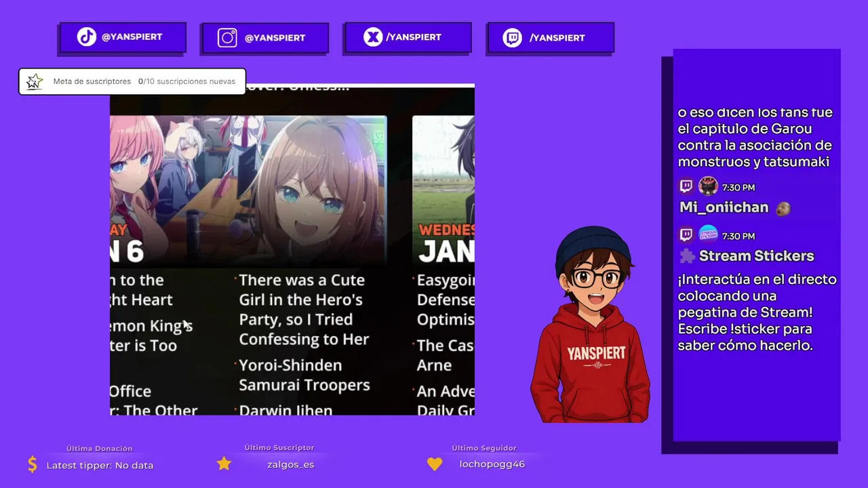868x488 pixels.
Task: Click the Última Donación label
Action: click(x=100, y=449)
